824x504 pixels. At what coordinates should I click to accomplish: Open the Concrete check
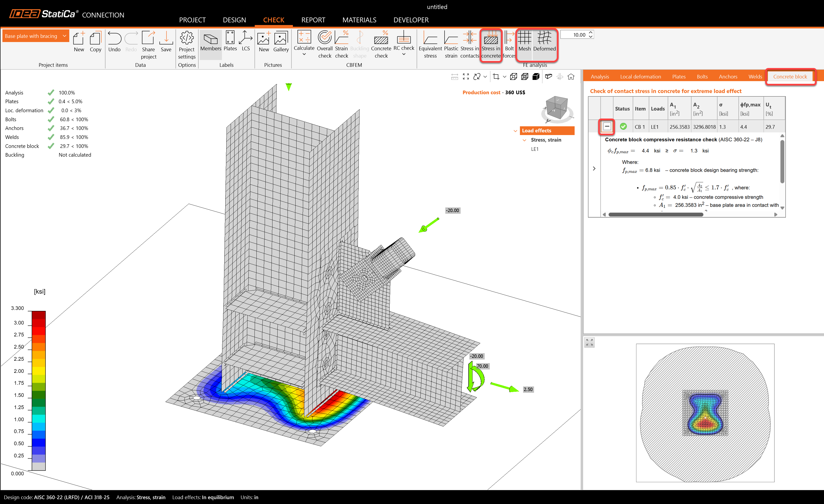(x=381, y=44)
